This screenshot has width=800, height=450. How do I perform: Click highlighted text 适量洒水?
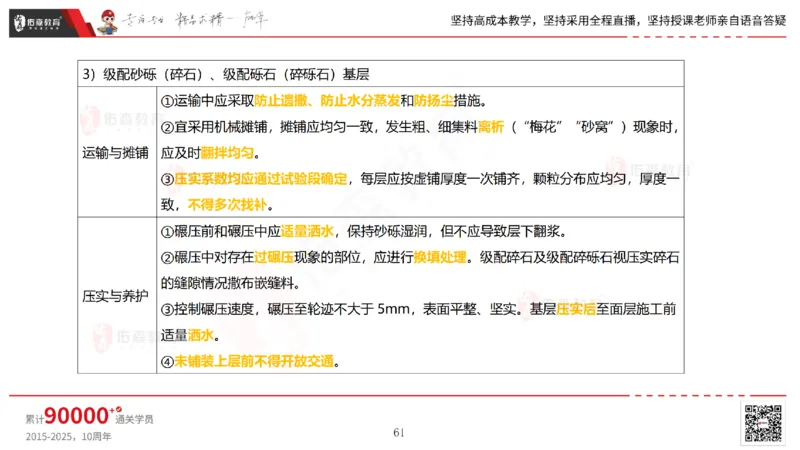pos(307,231)
